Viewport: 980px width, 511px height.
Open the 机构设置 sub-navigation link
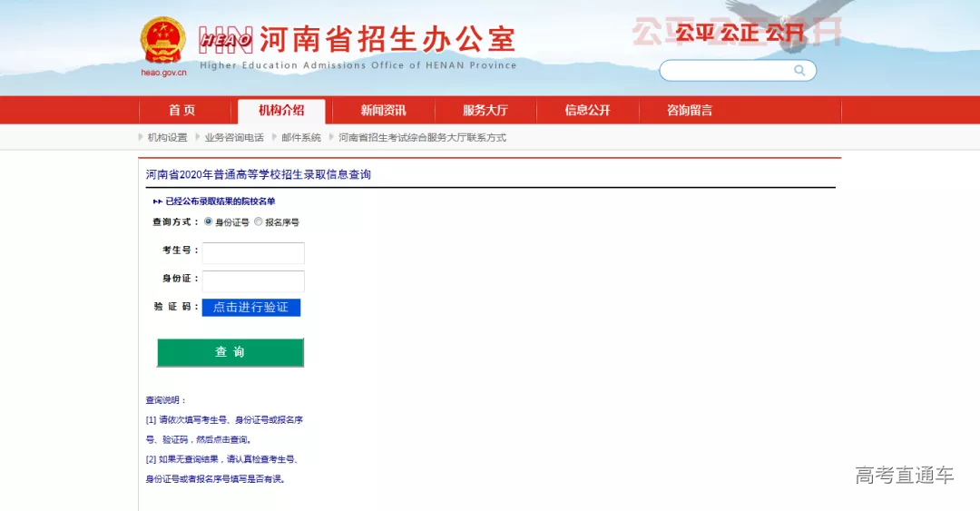(167, 138)
